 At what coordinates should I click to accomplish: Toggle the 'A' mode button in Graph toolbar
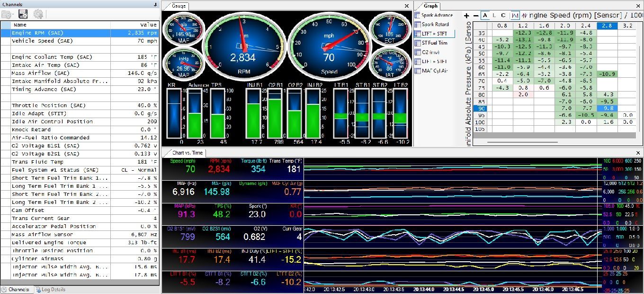pyautogui.click(x=485, y=15)
